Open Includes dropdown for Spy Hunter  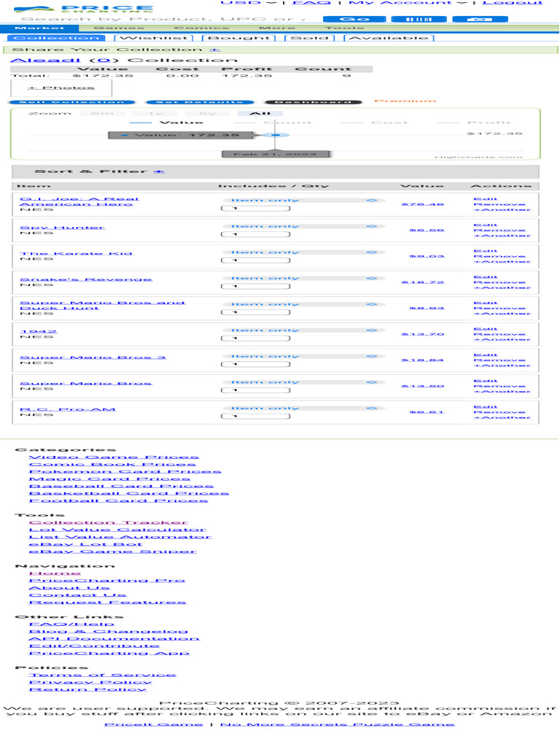pyautogui.click(x=304, y=227)
